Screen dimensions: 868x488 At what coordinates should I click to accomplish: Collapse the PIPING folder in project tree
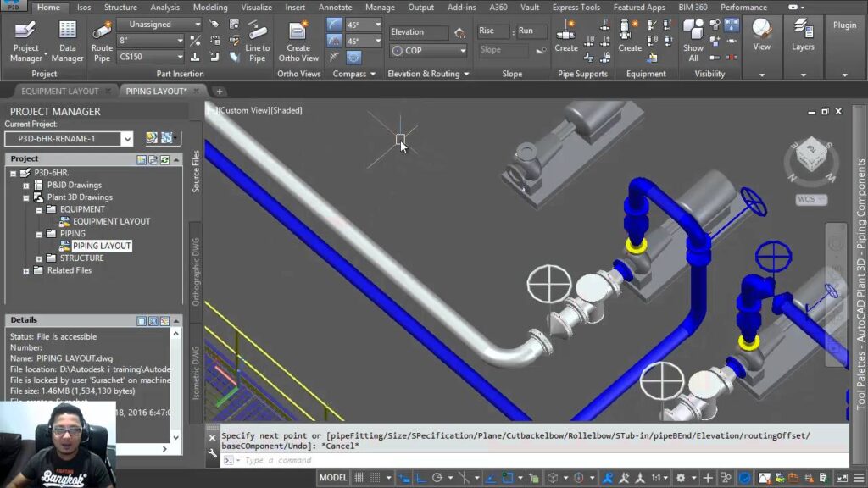click(39, 234)
